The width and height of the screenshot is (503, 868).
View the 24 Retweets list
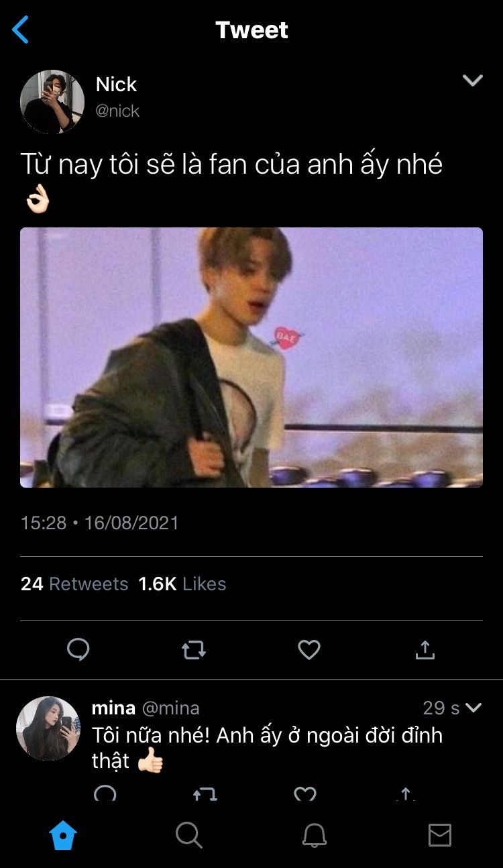coord(74,584)
